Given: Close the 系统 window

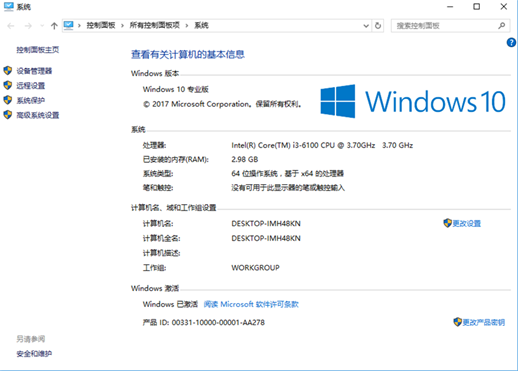Looking at the screenshot, I should click(504, 7).
